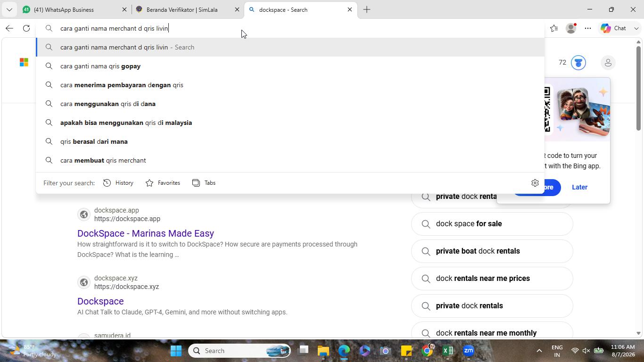
Task: Click the Microsoft Rewards medal icon
Action: click(578, 62)
